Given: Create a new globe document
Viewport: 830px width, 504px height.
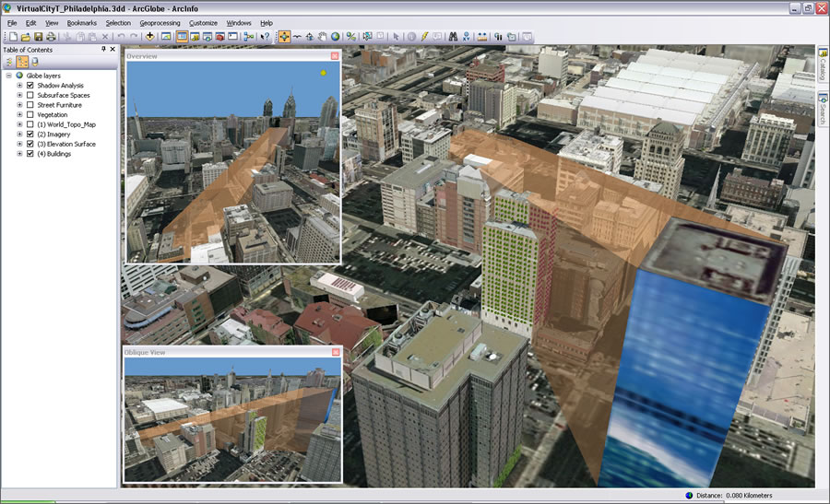Looking at the screenshot, I should [x=13, y=37].
